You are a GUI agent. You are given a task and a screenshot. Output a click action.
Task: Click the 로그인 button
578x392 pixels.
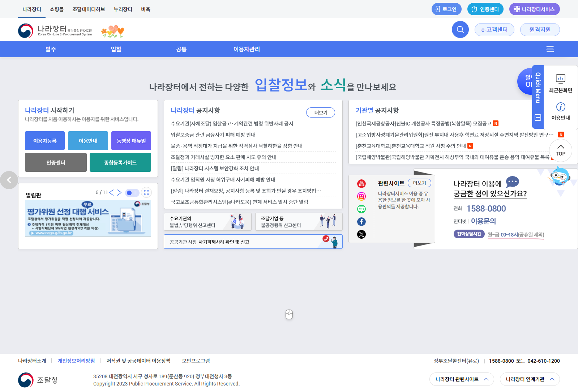[x=446, y=9]
